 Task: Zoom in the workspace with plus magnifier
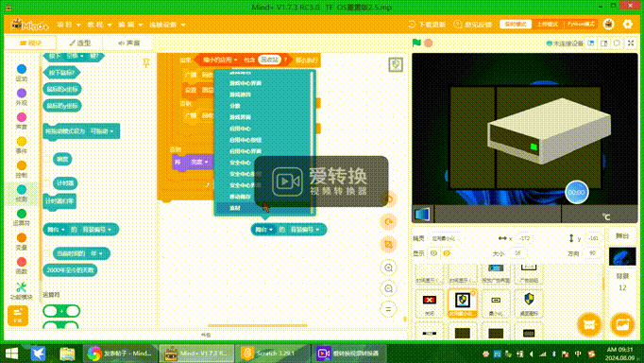point(388,268)
